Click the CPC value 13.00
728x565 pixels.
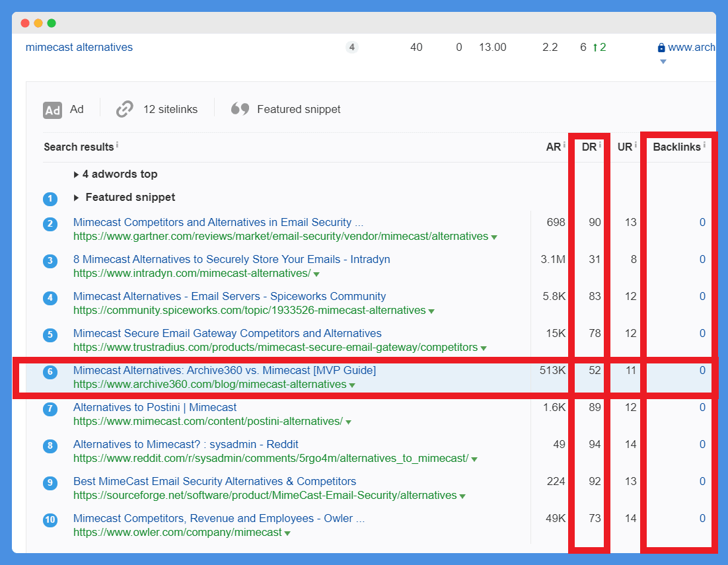click(x=493, y=48)
